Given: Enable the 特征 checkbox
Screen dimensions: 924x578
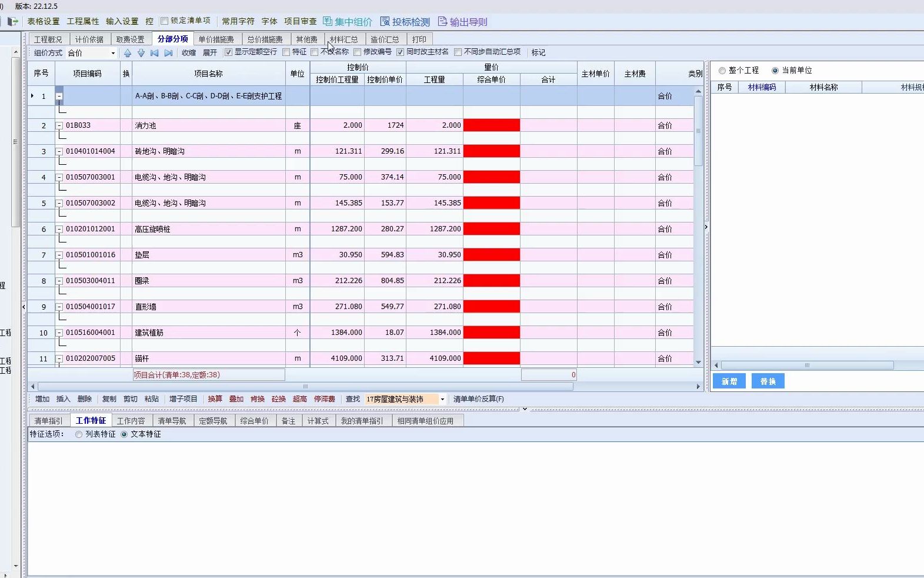Looking at the screenshot, I should [286, 52].
